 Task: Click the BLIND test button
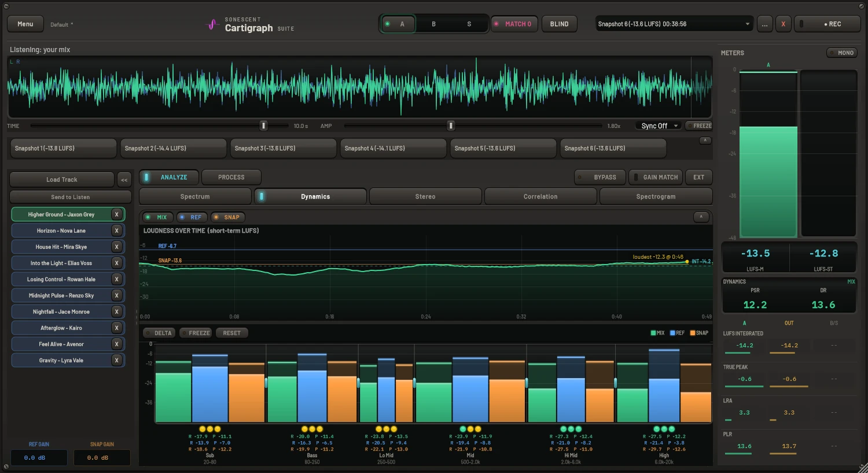pos(559,24)
